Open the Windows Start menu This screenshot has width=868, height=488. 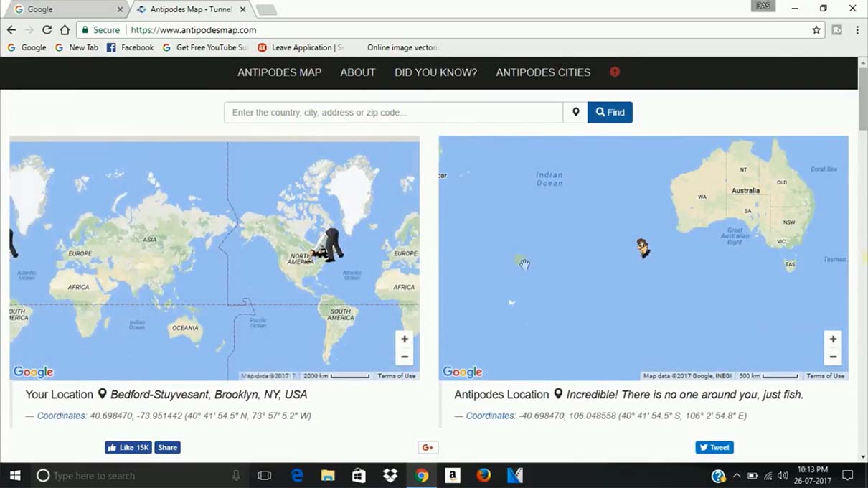tap(15, 475)
